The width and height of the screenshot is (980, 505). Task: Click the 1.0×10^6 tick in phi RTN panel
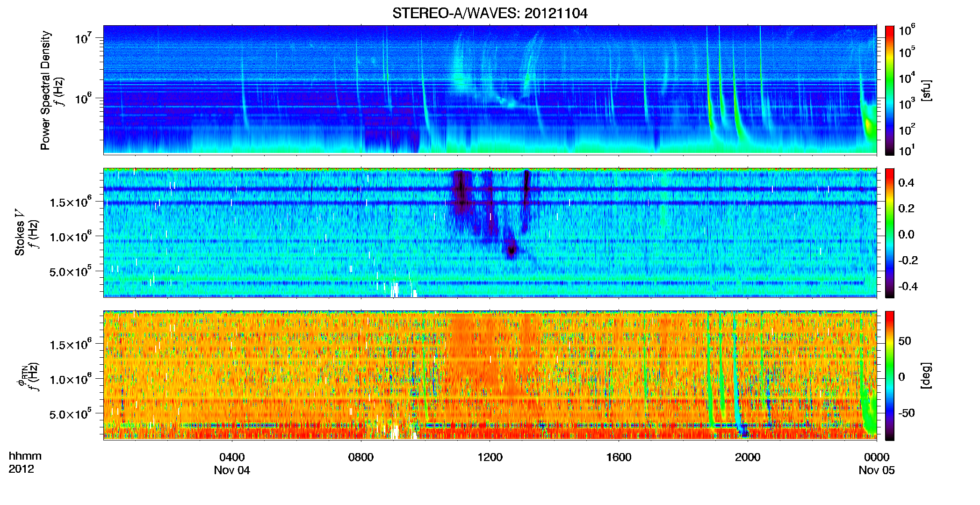71,379
